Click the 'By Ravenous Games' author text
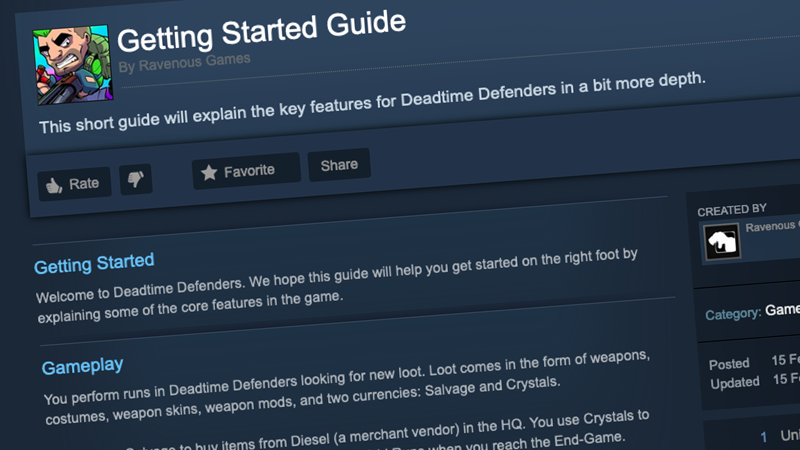The width and height of the screenshot is (800, 450). [x=184, y=62]
